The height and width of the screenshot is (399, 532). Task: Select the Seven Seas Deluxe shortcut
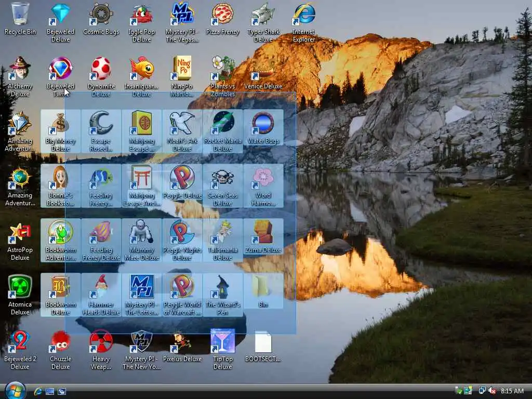pyautogui.click(x=222, y=185)
